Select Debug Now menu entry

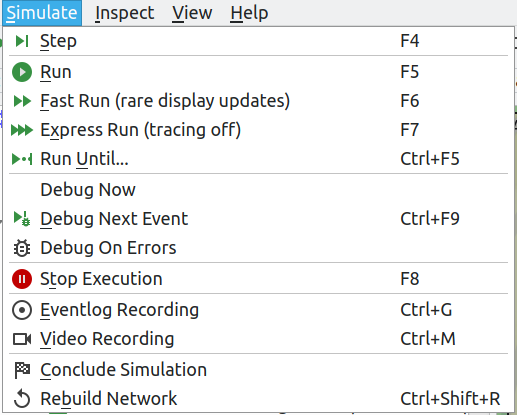[x=258, y=190]
